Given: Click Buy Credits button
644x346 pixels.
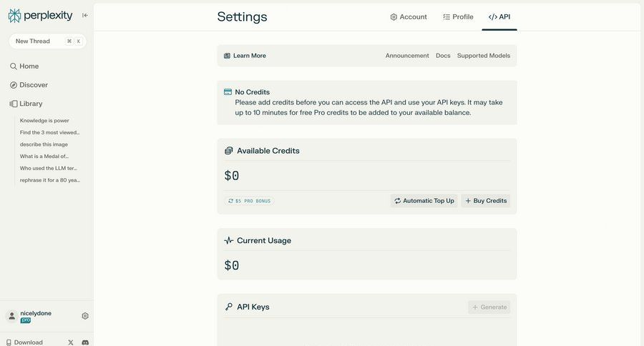Looking at the screenshot, I should pos(485,201).
